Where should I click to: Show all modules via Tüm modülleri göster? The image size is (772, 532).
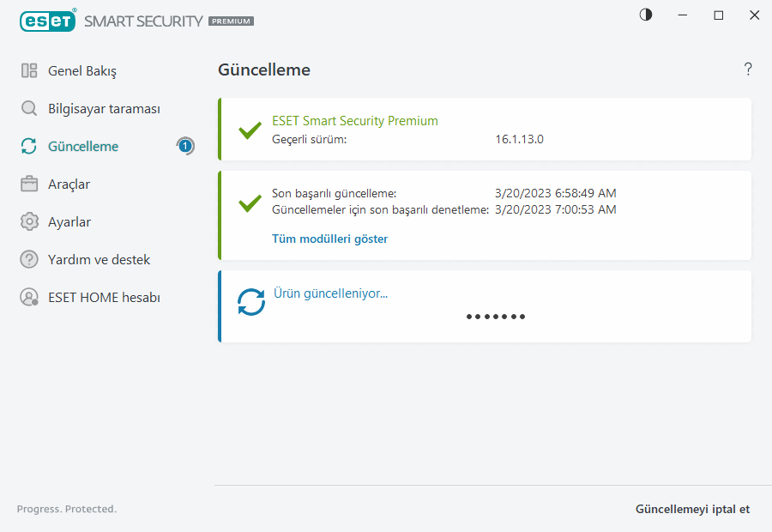[329, 239]
